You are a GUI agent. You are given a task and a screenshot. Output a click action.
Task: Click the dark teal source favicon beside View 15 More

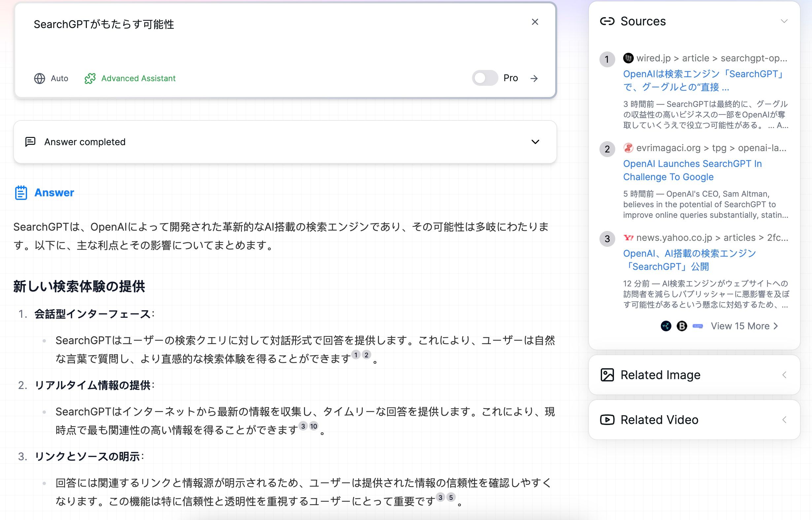[666, 326]
